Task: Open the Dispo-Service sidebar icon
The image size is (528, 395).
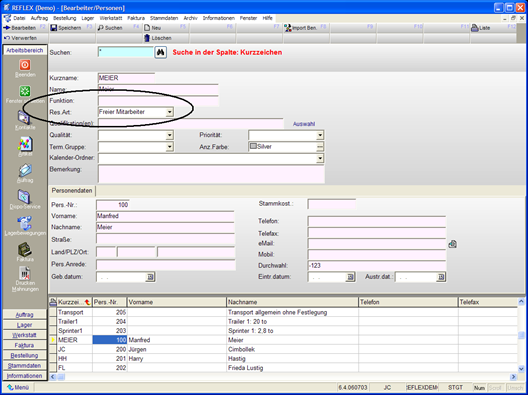Action: (25, 196)
